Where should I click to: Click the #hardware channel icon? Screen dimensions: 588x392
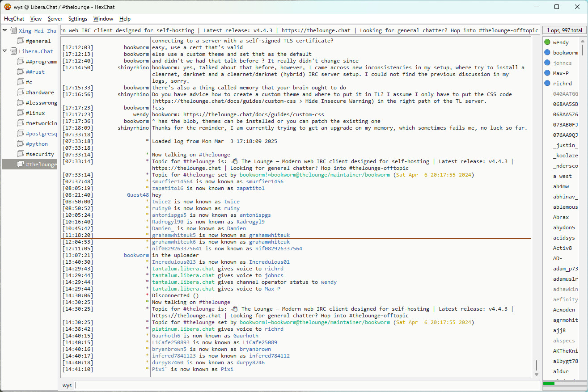click(21, 93)
